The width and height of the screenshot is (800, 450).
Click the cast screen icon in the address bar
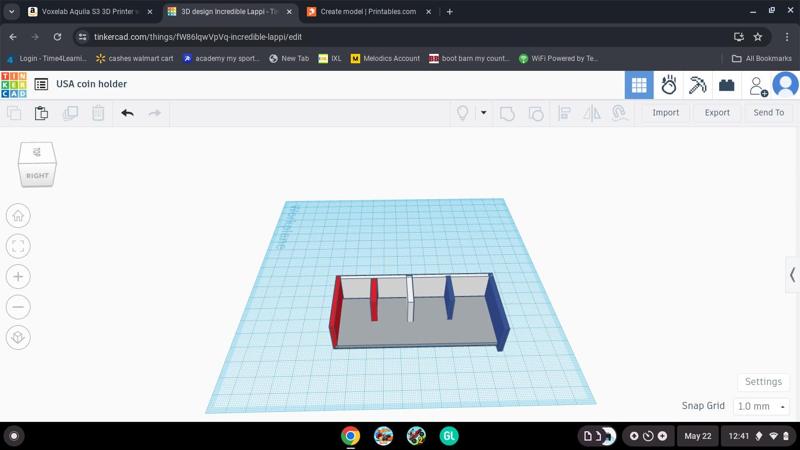(738, 37)
